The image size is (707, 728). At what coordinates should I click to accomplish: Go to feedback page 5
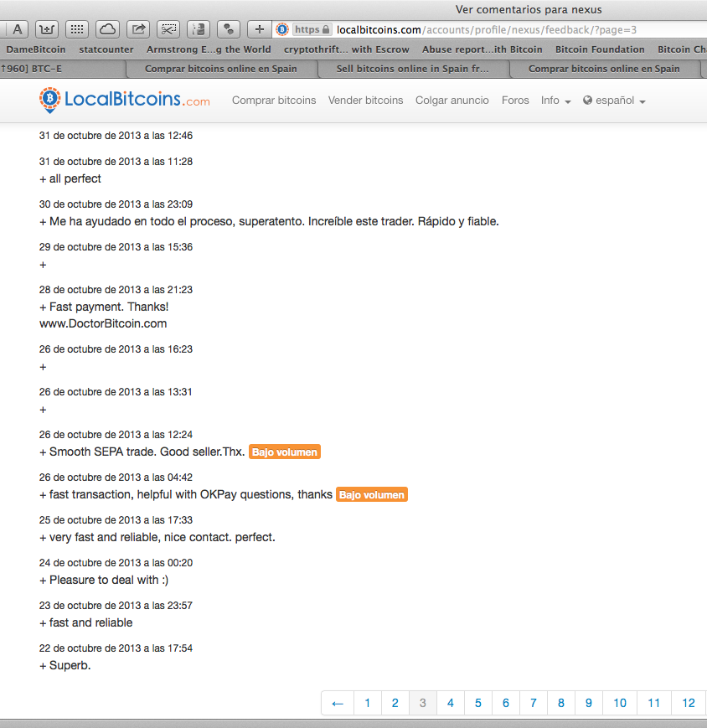pos(477,703)
